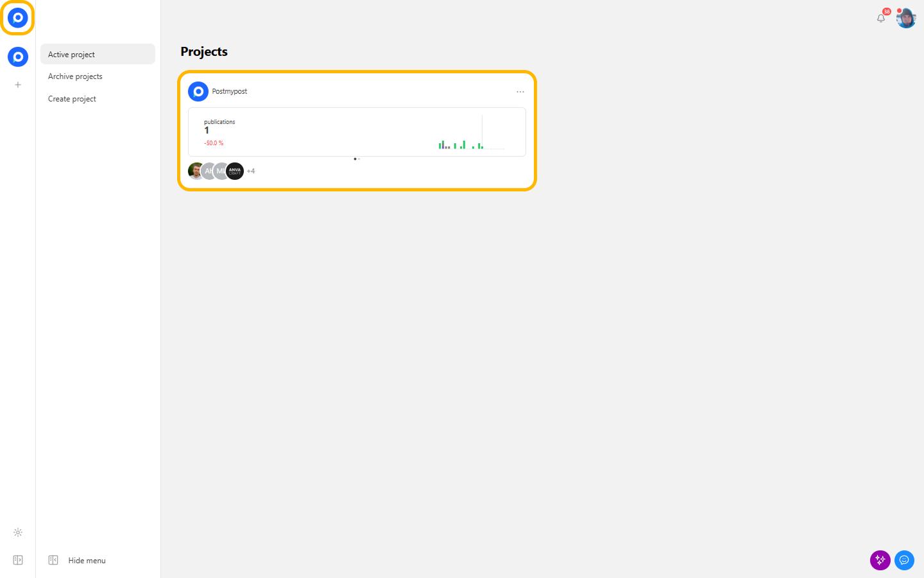Switch to the second stats slide dot
Image resolution: width=924 pixels, height=578 pixels.
pyautogui.click(x=359, y=159)
